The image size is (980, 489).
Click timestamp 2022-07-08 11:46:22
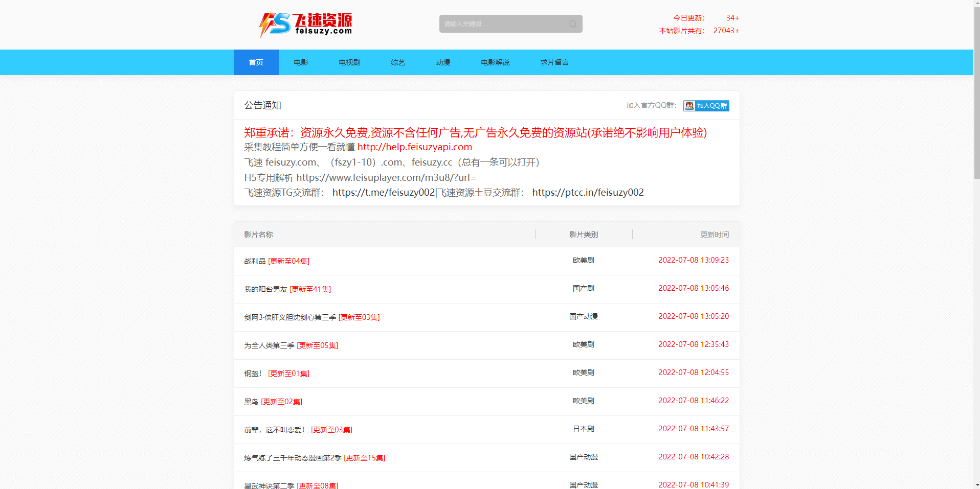[x=694, y=401]
